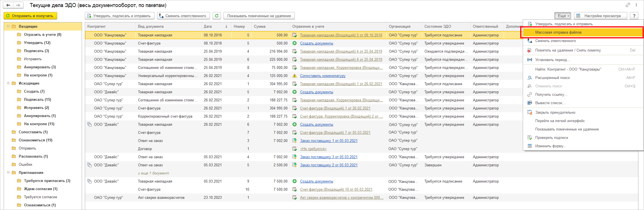This screenshot has width=644, height=210.
Task: Click the back navigation arrow
Action: click(8, 5)
